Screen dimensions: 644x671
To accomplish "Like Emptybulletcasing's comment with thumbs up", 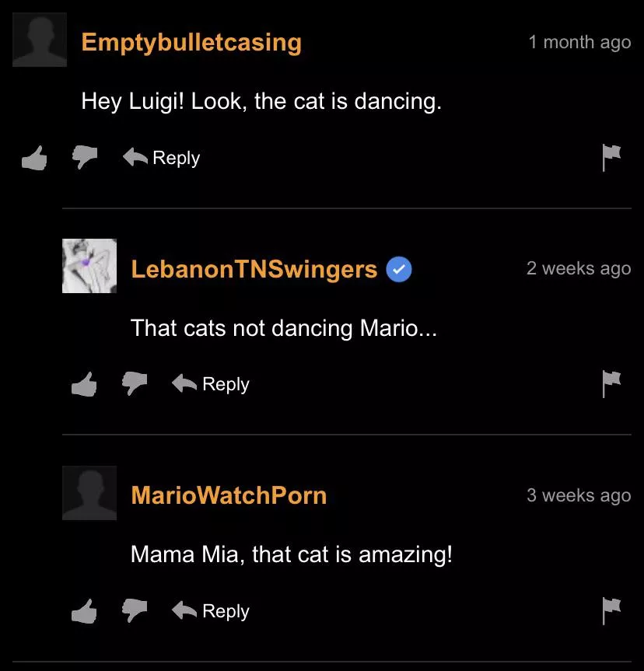I will (x=34, y=158).
